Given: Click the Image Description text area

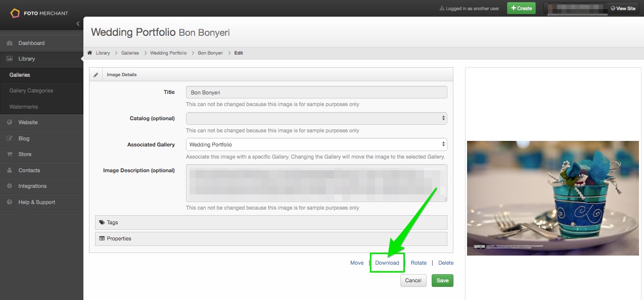Looking at the screenshot, I should pyautogui.click(x=316, y=183).
